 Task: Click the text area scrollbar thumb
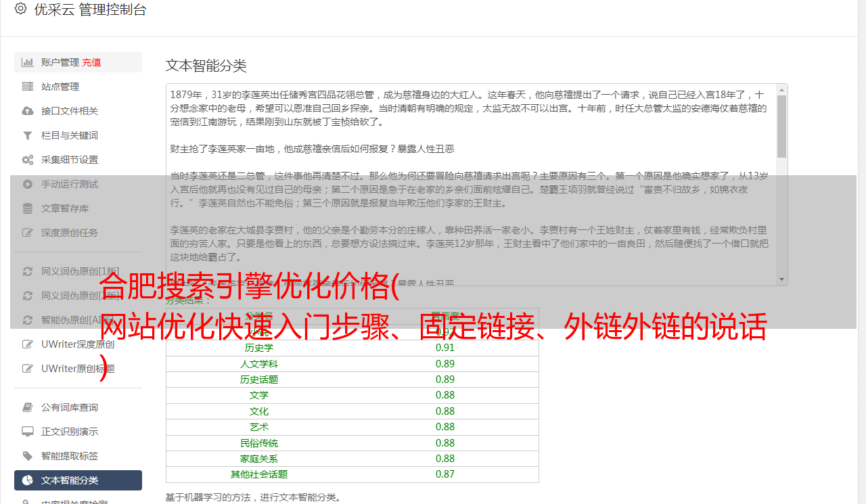point(781,126)
